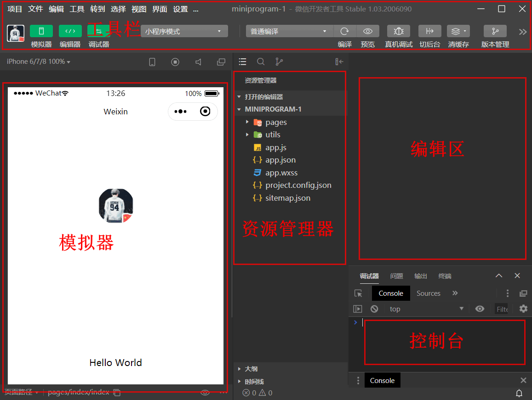Open console settings gear icon
Viewport: 532px width, 400px height.
tap(524, 309)
